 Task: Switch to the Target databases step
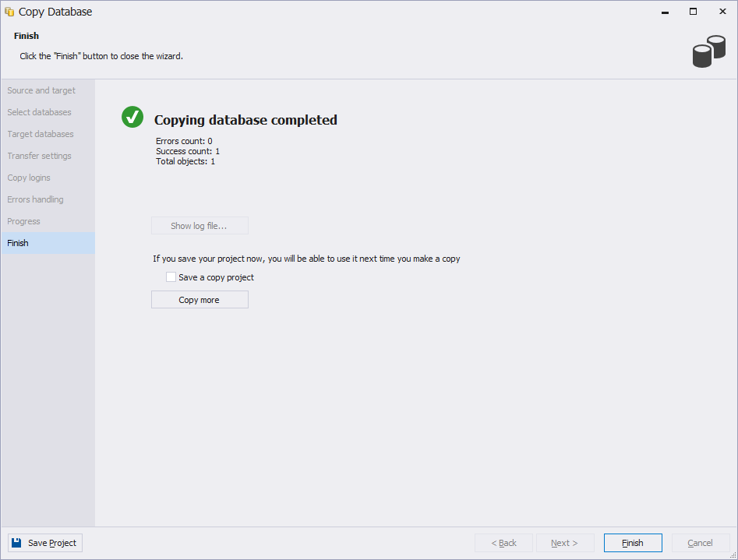coord(41,134)
